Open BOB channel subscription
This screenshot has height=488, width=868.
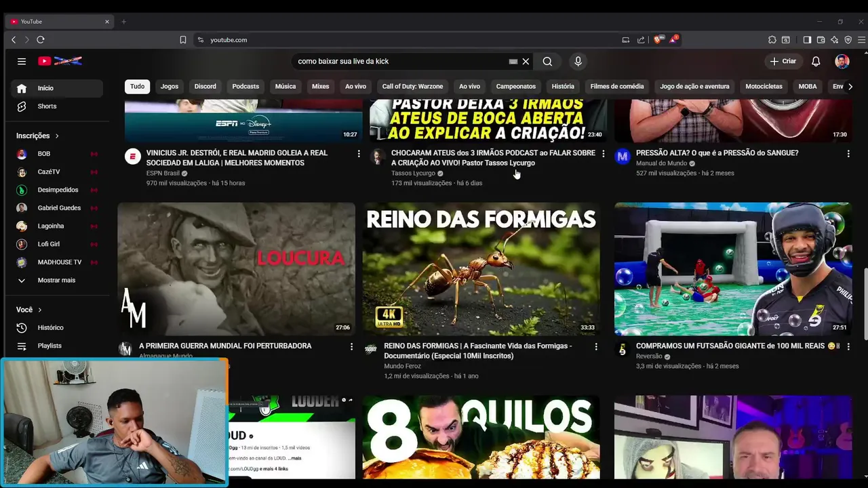coord(57,154)
